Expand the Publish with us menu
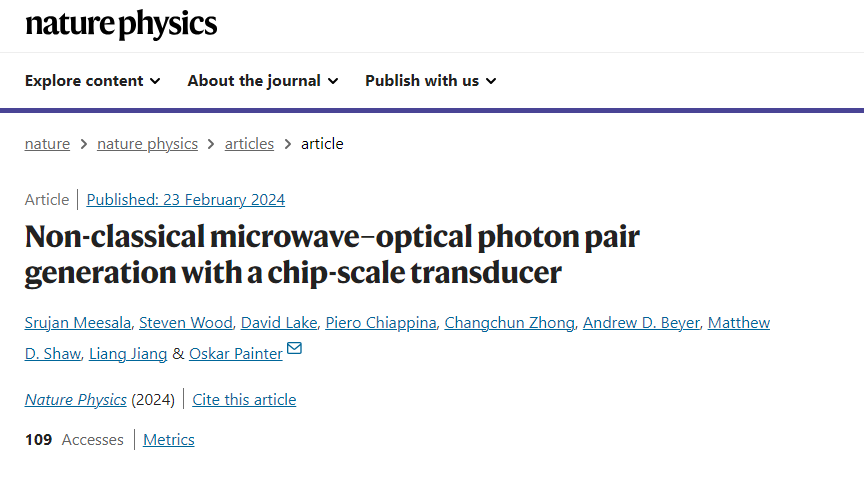Image resolution: width=864 pixels, height=477 pixels. pyautogui.click(x=430, y=81)
